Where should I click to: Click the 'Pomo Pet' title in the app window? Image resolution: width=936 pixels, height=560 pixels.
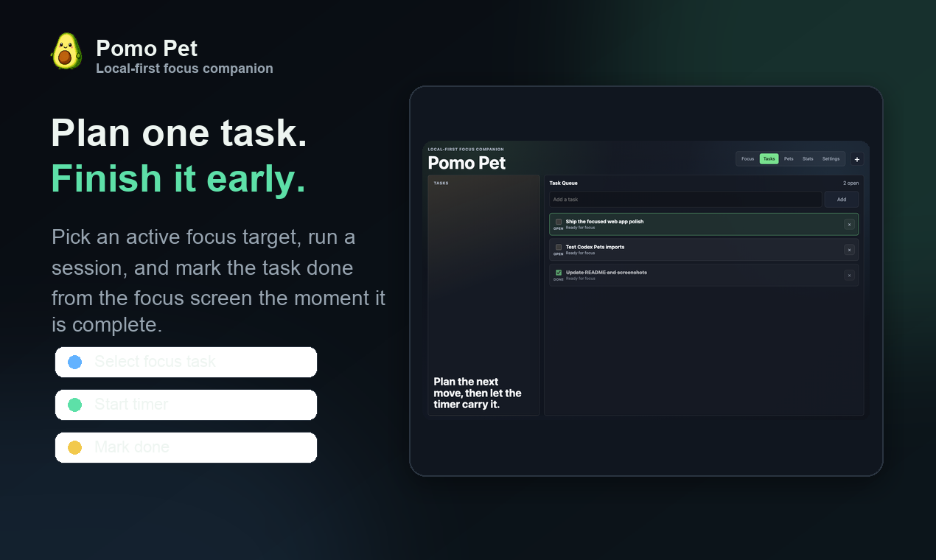[x=467, y=163]
